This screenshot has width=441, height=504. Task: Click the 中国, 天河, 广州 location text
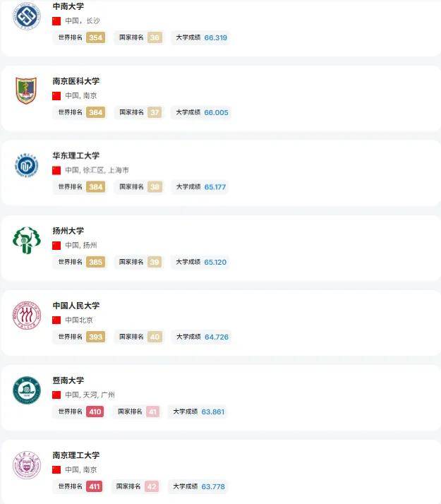coord(90,395)
